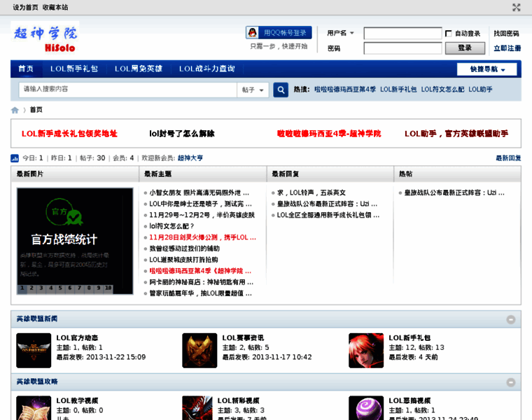Viewport: 532px width, 420px height.
Task: Collapse the 英雄联盟攻略 section
Action: [x=511, y=382]
